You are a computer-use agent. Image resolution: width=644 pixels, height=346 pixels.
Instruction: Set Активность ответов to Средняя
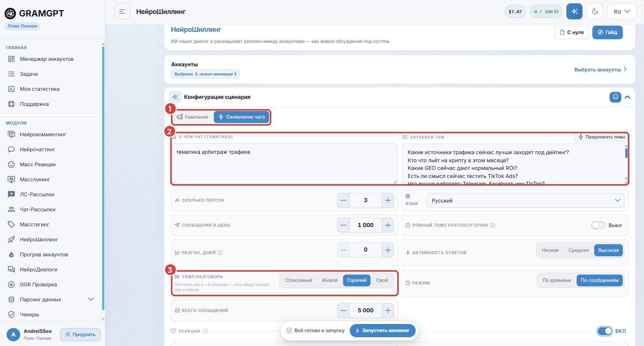coord(578,250)
